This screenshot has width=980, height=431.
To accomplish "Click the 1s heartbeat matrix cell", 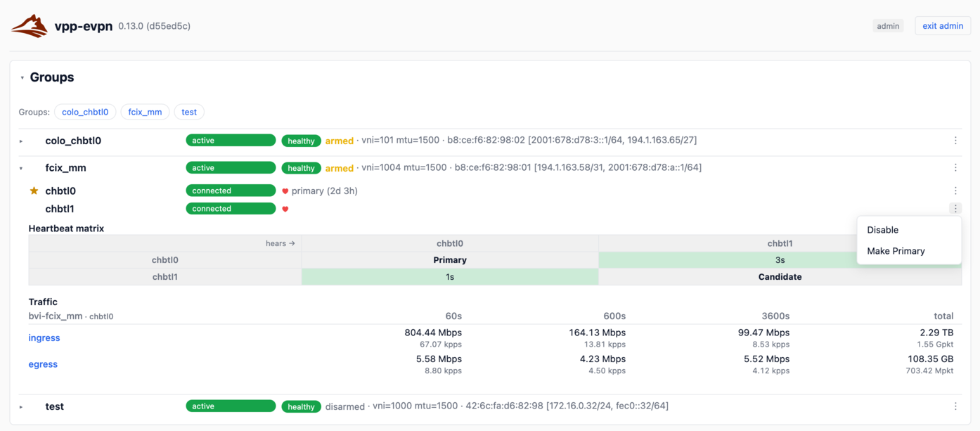I will click(450, 277).
